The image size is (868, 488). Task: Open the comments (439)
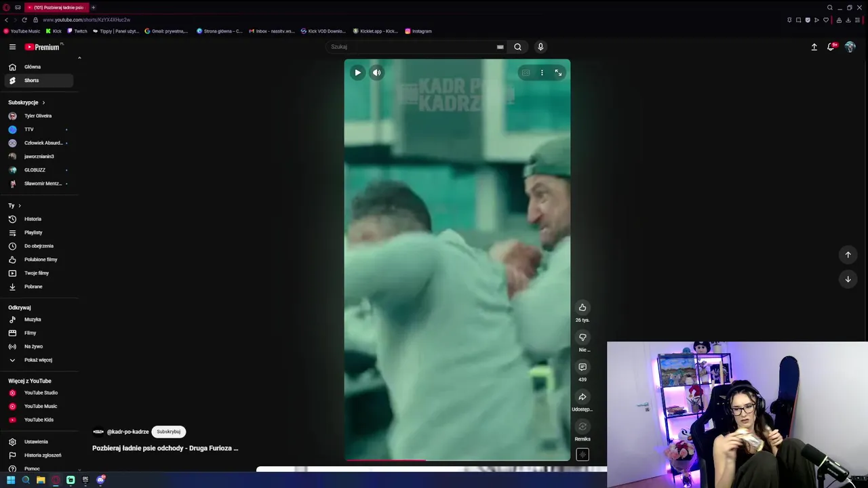click(x=583, y=367)
